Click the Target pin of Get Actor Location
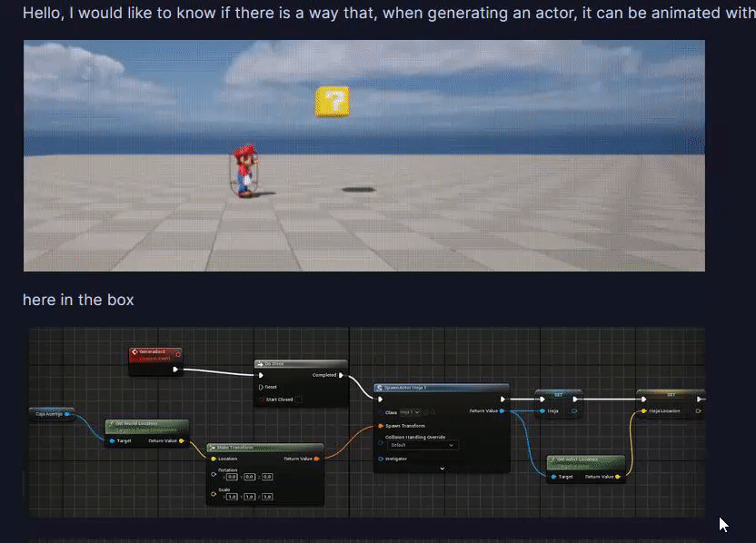The width and height of the screenshot is (756, 543). [553, 477]
